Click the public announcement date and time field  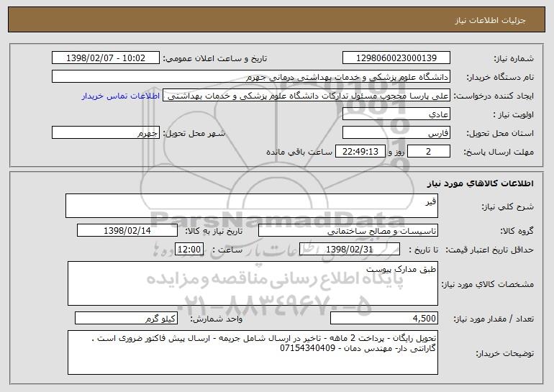coord(106,58)
